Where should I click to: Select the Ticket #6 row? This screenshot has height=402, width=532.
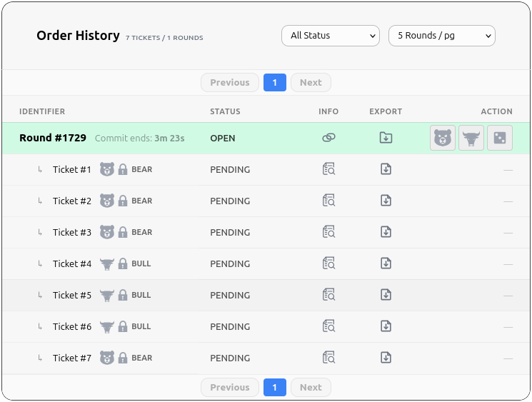[72, 326]
